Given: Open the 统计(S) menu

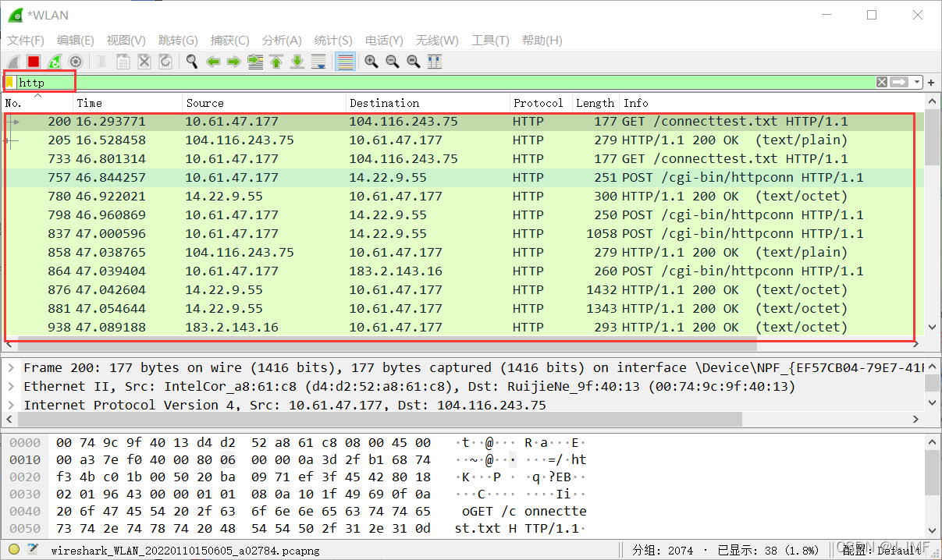Looking at the screenshot, I should click(333, 41).
